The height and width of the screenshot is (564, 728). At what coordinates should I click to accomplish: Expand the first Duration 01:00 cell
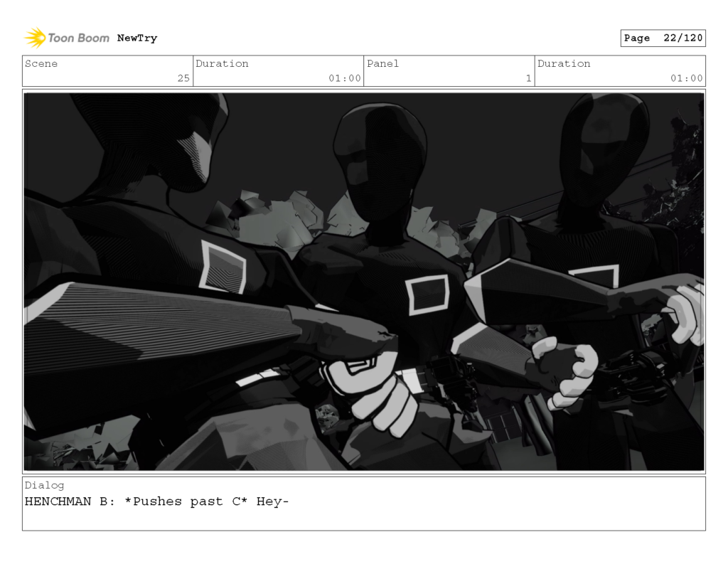277,71
